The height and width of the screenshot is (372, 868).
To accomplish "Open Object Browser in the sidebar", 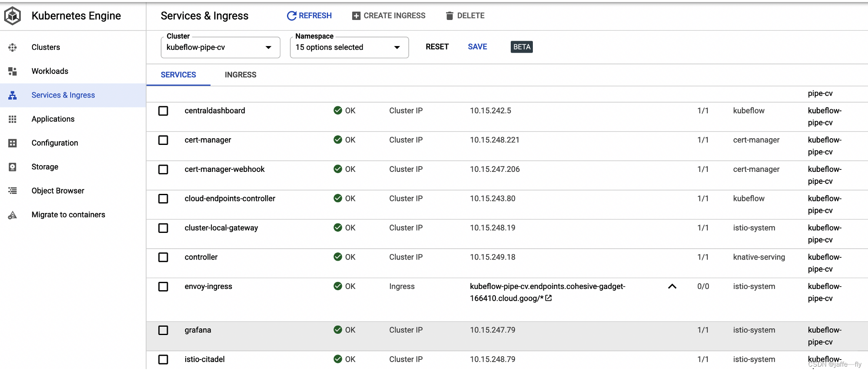I will [58, 191].
